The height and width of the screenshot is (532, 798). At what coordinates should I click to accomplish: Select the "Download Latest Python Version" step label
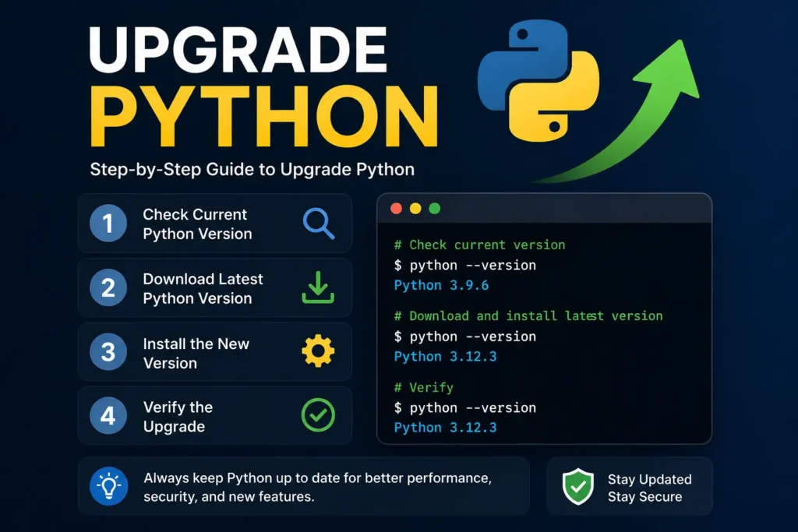coord(203,288)
